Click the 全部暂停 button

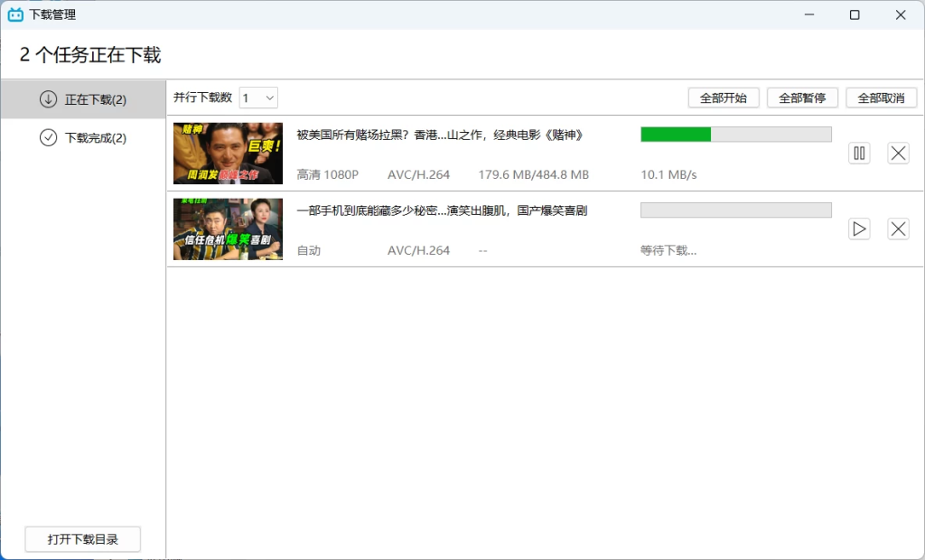click(801, 97)
